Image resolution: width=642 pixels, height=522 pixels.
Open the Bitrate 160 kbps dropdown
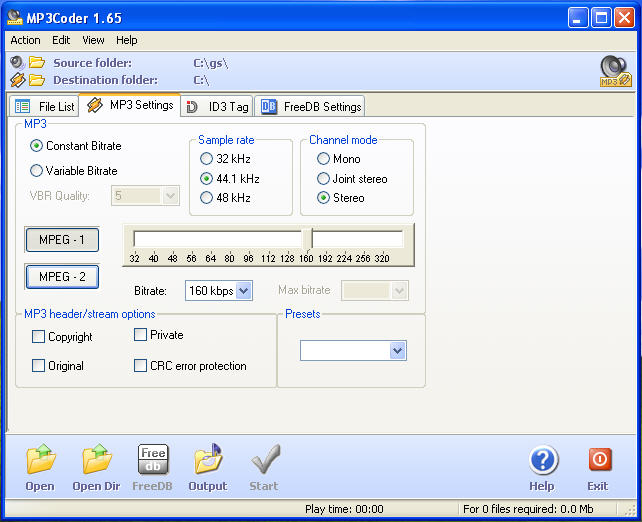(244, 291)
